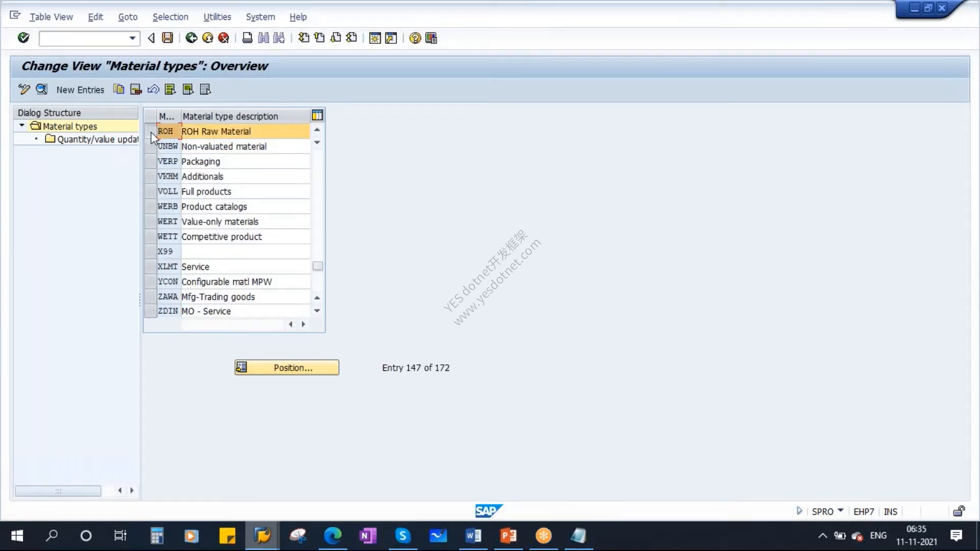
Task: Collapse command field with left triangle
Action: [x=151, y=38]
